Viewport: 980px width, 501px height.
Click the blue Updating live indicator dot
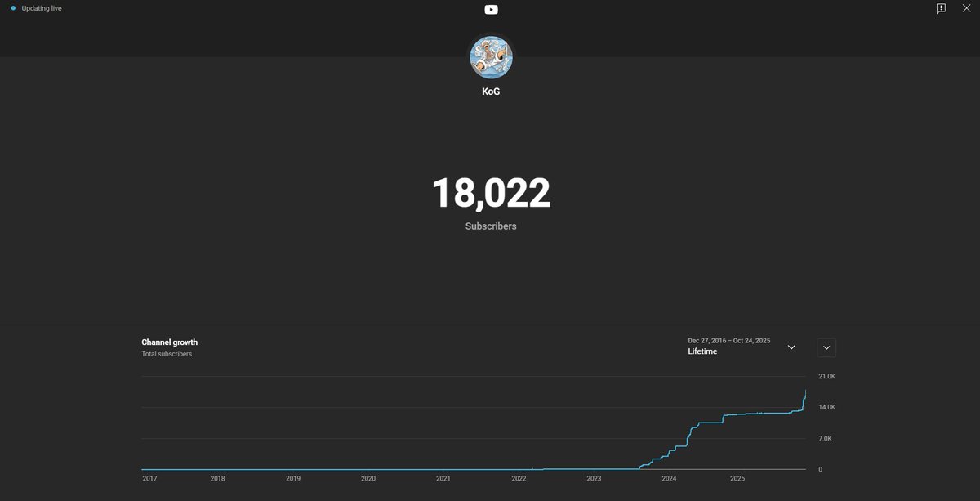click(11, 7)
